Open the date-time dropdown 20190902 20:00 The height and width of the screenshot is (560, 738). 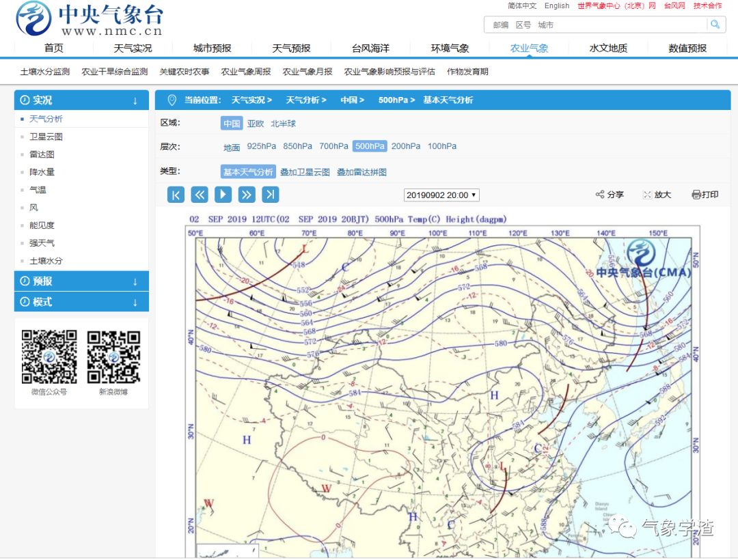click(441, 195)
